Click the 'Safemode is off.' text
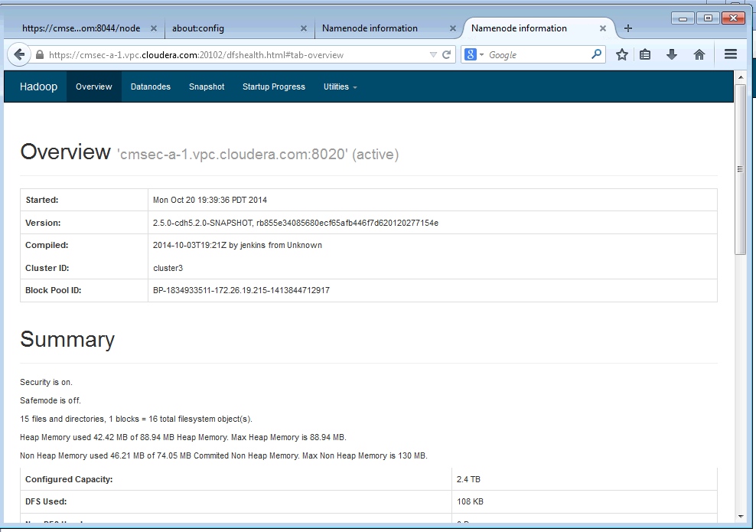This screenshot has height=532, width=756. (x=51, y=400)
